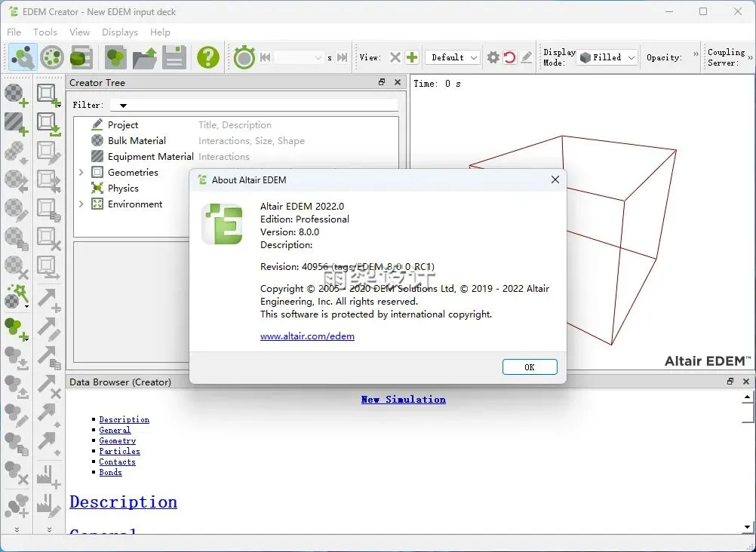Click edit factory icon with pencil
Screen dimensions: 756x552
pos(49,504)
